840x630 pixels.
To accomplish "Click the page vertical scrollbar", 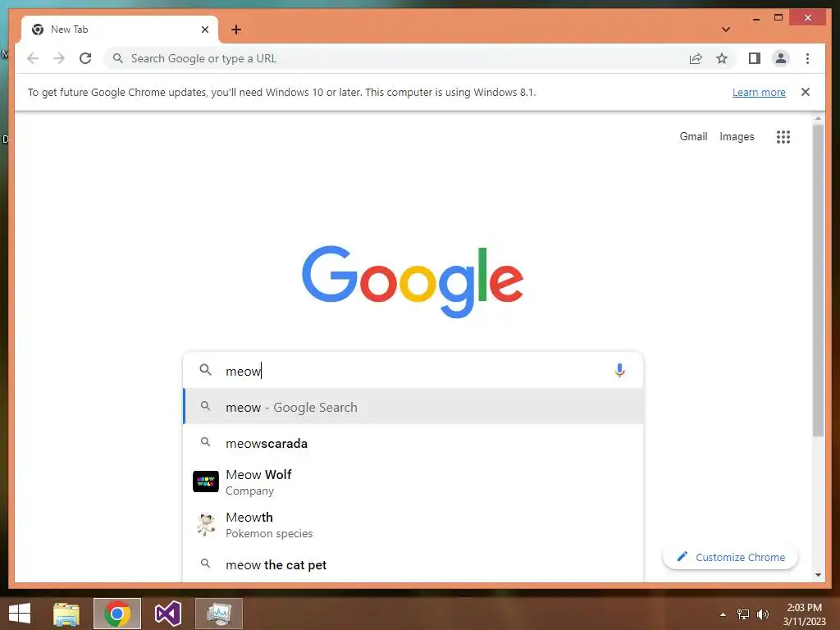I will tap(818, 281).
